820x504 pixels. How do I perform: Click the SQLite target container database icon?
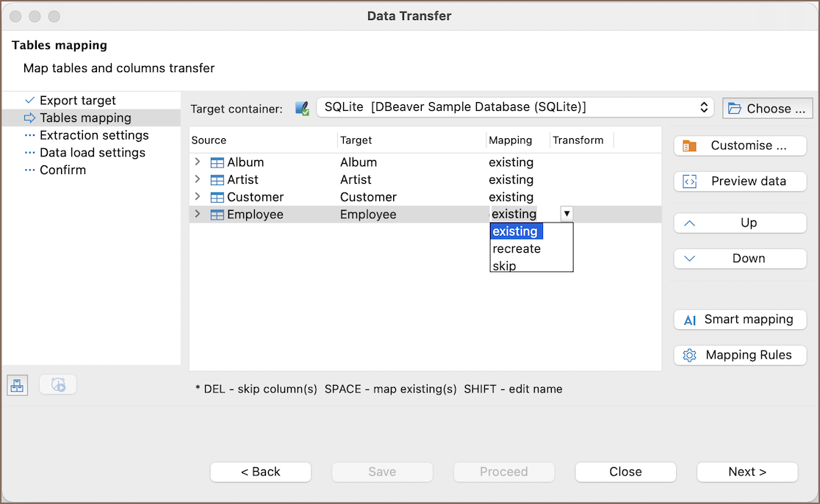click(x=302, y=109)
